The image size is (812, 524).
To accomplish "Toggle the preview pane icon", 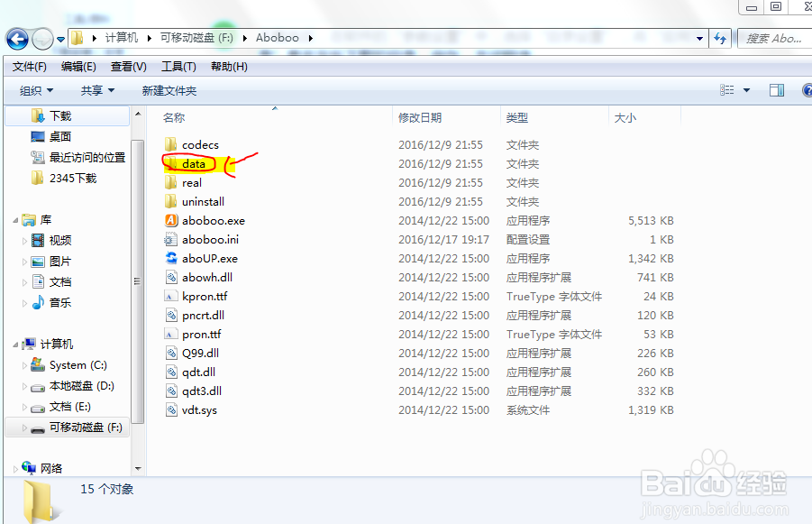I will 776,90.
